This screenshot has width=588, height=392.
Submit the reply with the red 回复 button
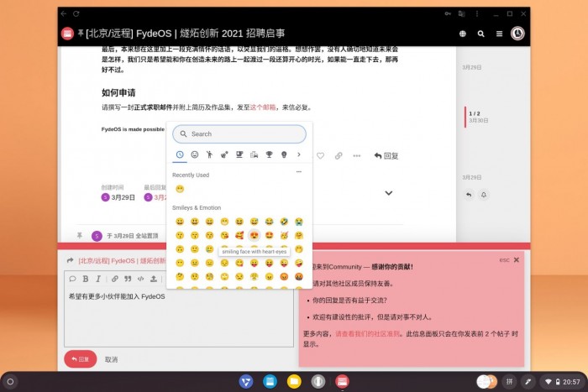pyautogui.click(x=81, y=359)
